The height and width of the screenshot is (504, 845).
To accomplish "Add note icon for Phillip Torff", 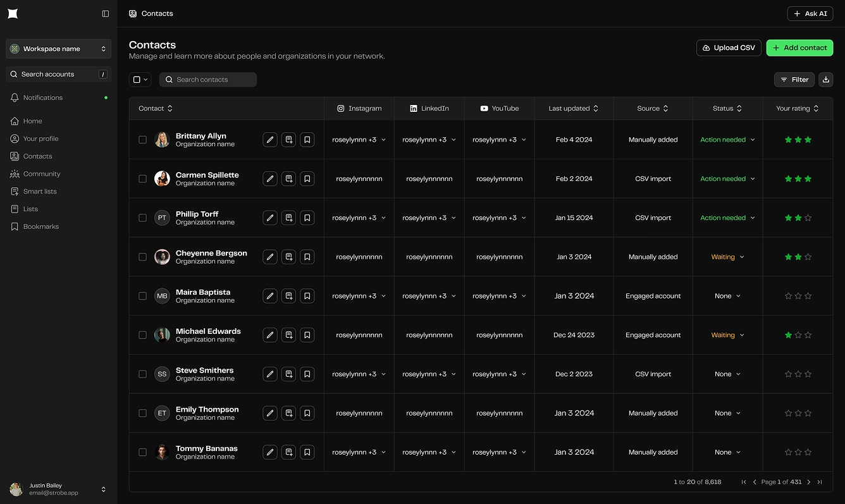I will (288, 218).
